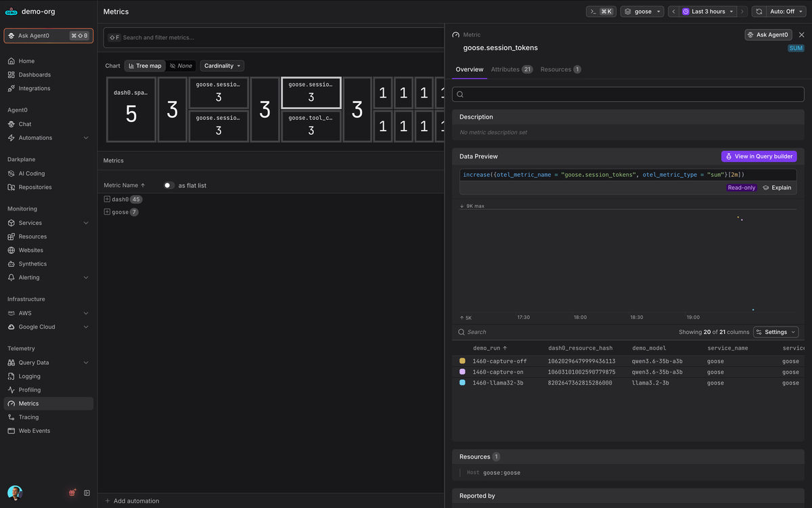Select the Tree map chart view
Image resolution: width=812 pixels, height=508 pixels.
[x=145, y=66]
